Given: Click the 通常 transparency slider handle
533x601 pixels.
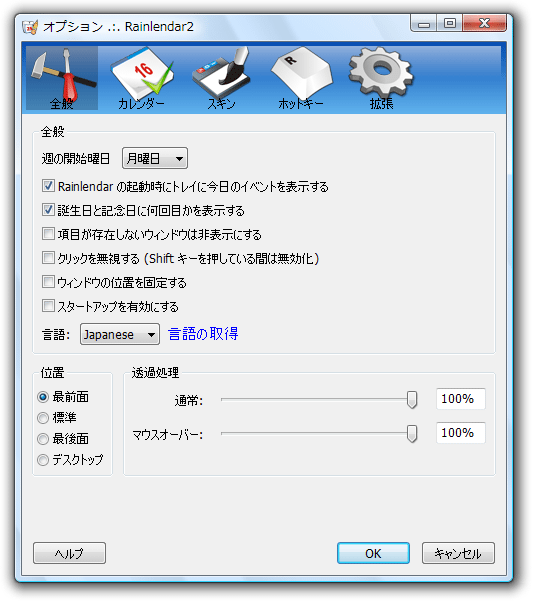Looking at the screenshot, I should 412,400.
